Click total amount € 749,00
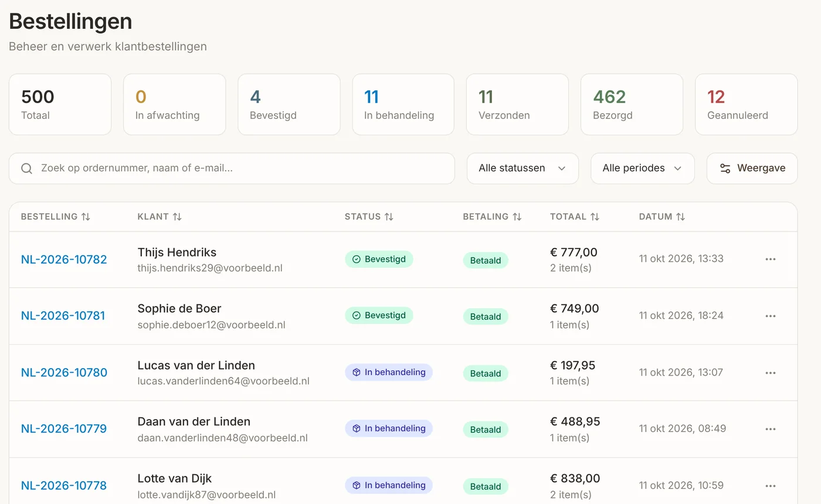Image resolution: width=821 pixels, height=504 pixels. (x=575, y=309)
